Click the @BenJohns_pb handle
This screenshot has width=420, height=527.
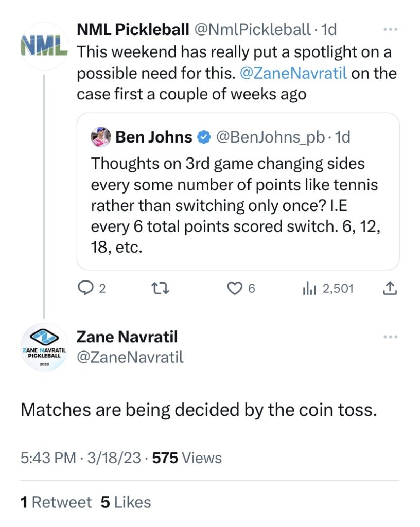[271, 137]
